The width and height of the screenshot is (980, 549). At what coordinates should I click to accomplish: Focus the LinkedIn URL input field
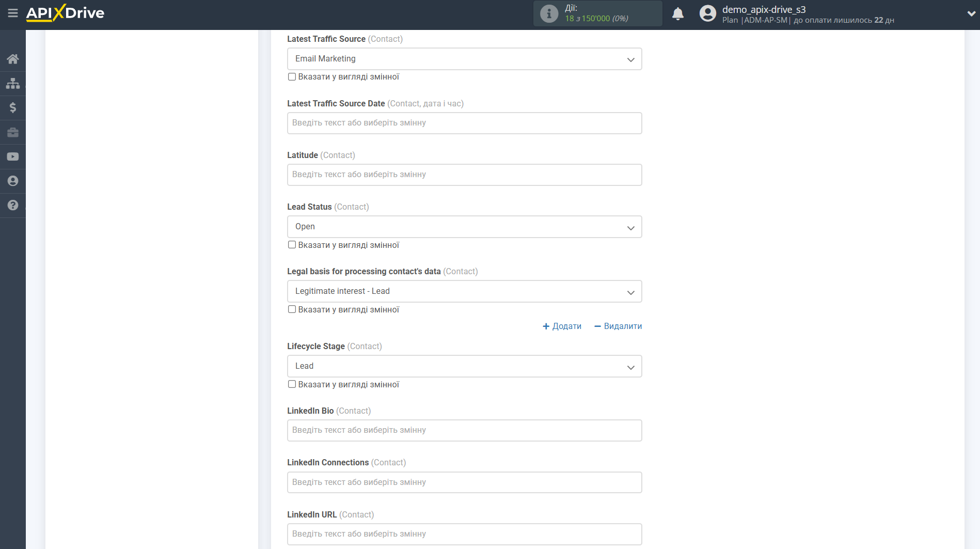[464, 534]
